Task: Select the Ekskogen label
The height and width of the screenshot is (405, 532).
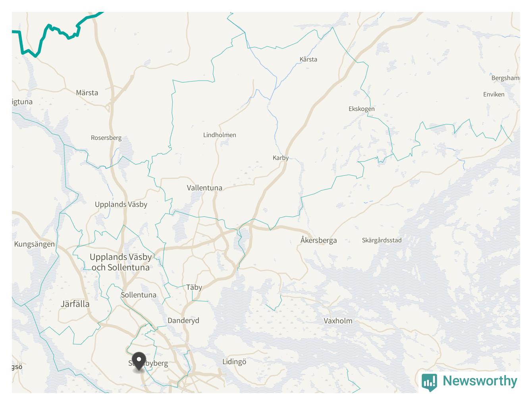Action: pyautogui.click(x=362, y=109)
